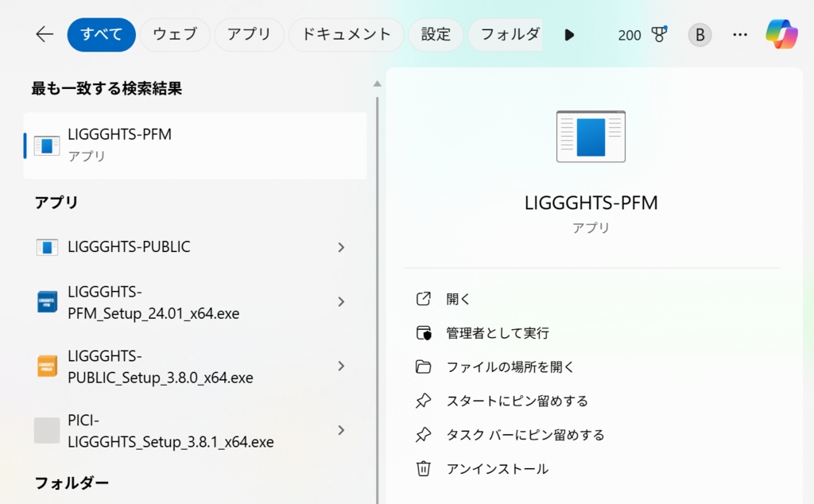Click the large LIGGGHTS-PFM app preview icon

pos(591,136)
